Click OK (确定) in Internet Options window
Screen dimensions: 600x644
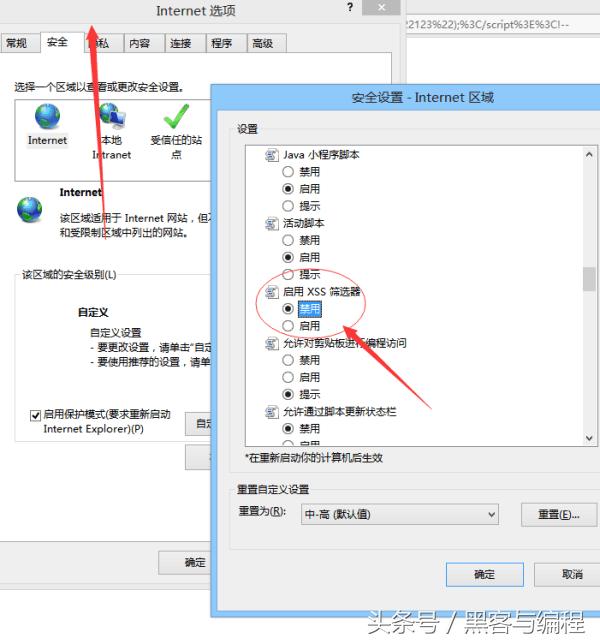click(186, 562)
